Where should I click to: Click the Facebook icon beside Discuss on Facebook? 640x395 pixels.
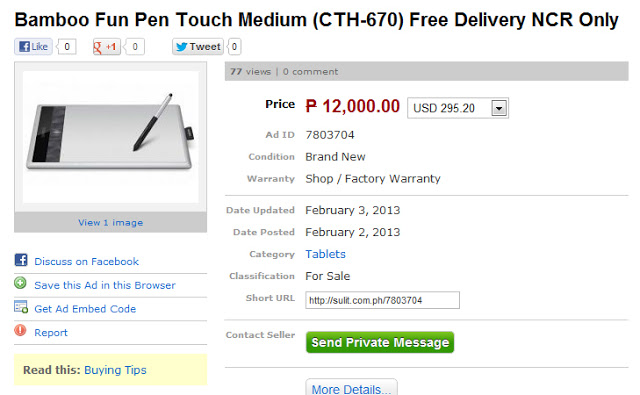[x=21, y=260]
